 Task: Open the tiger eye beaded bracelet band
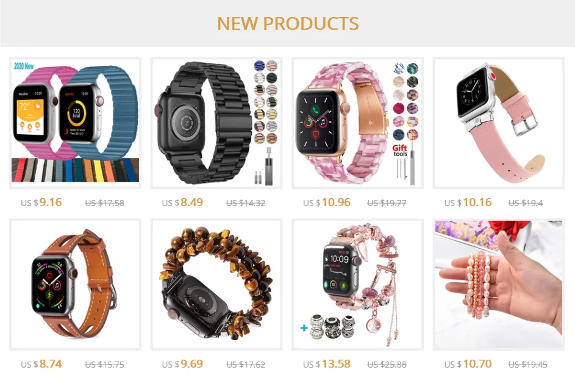216,285
